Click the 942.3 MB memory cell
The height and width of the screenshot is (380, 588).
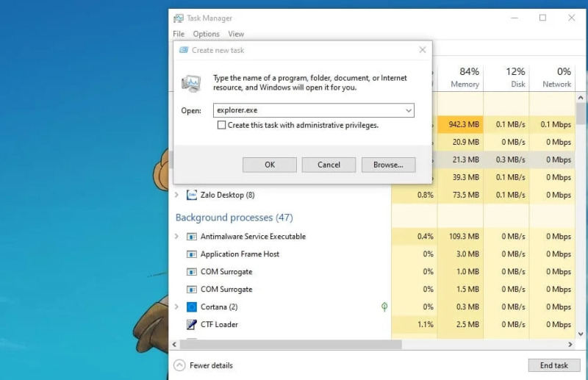[460, 124]
